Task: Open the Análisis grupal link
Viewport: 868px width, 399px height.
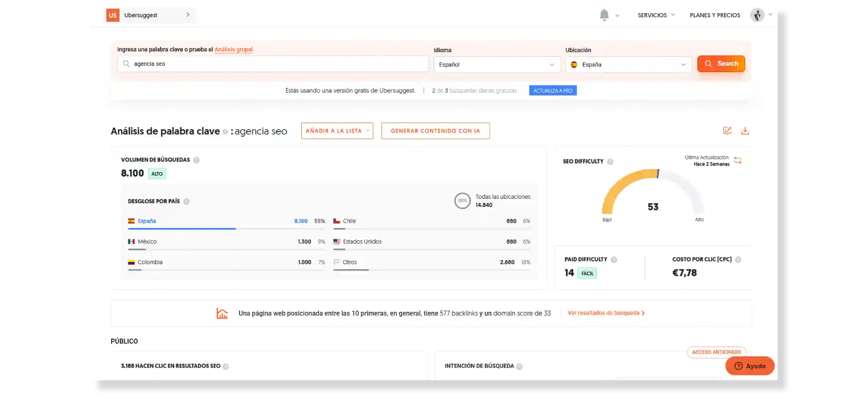Action: (233, 49)
